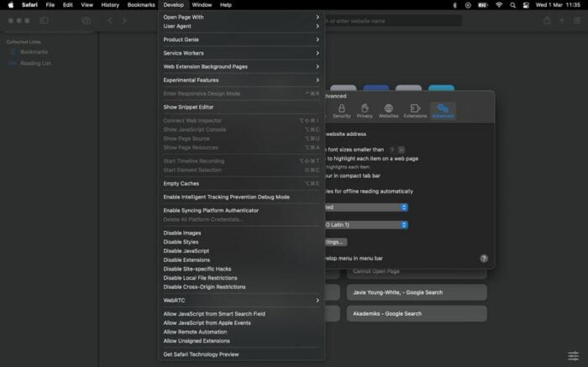The width and height of the screenshot is (588, 367).
Task: Open minimum font size dropdown
Action: click(x=397, y=149)
